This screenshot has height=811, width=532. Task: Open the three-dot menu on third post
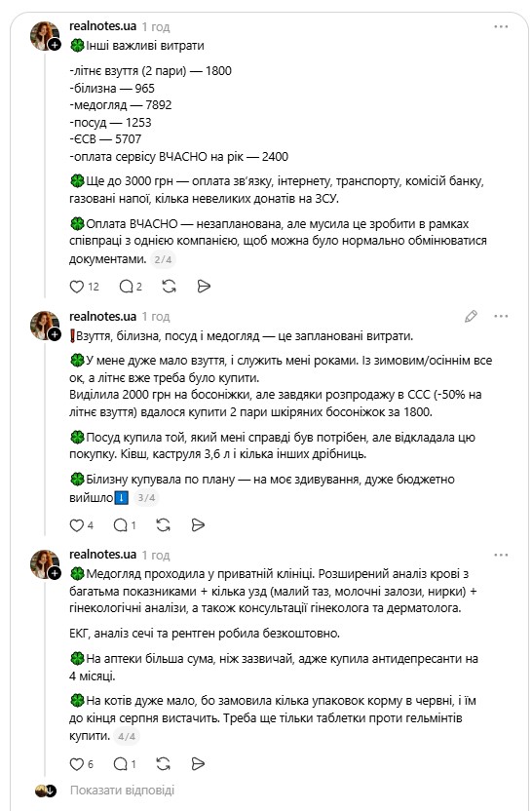tap(501, 555)
